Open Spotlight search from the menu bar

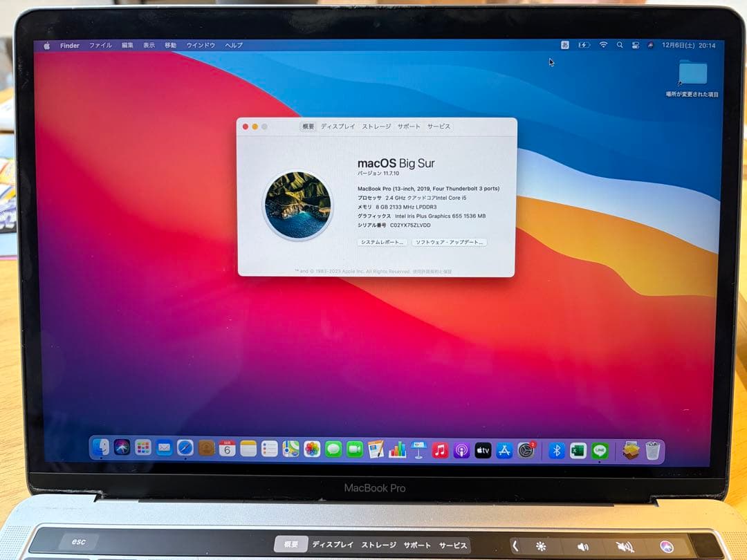(620, 45)
